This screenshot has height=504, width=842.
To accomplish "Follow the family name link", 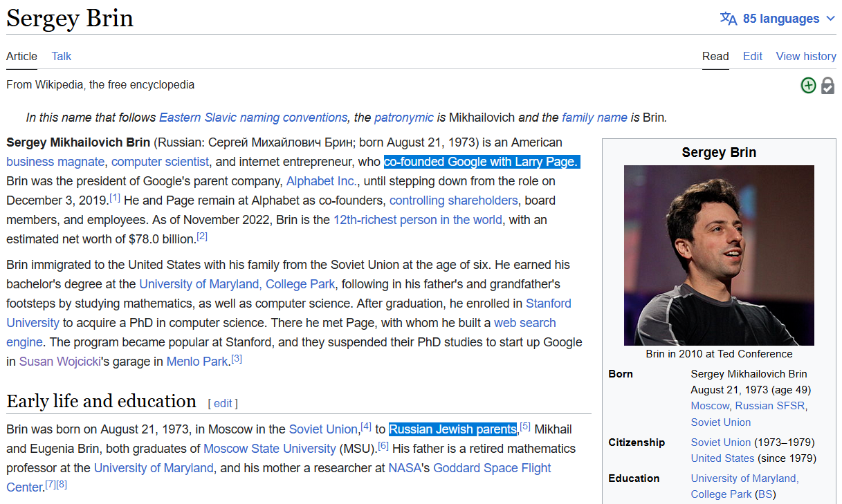I will (x=594, y=118).
